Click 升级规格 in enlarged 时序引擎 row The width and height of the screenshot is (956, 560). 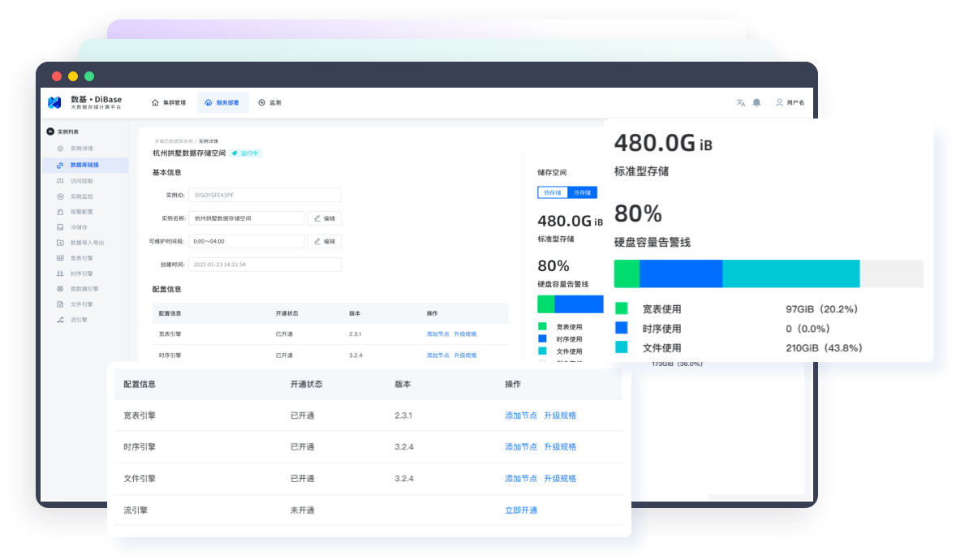click(x=560, y=446)
